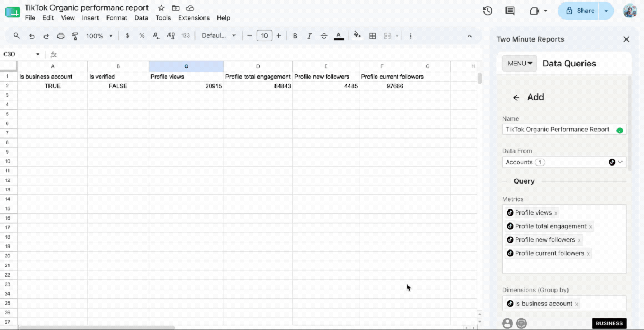The width and height of the screenshot is (644, 330).
Task: Undo the last action
Action: pos(32,36)
